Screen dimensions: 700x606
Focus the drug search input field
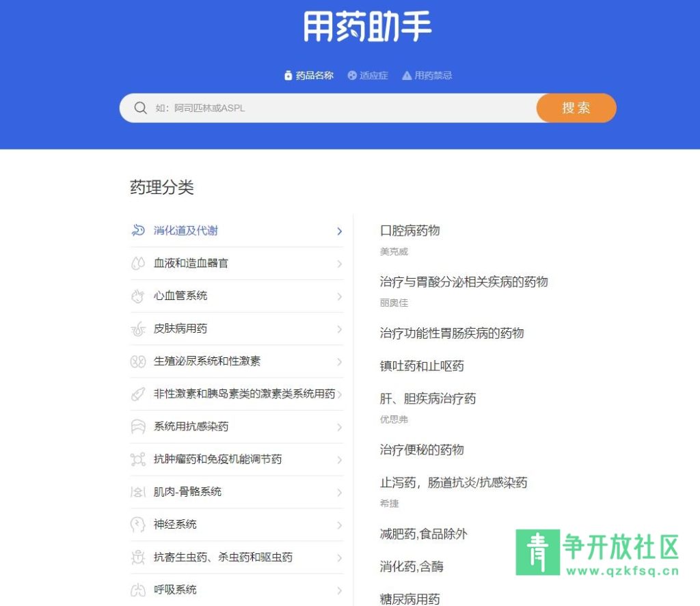click(x=328, y=108)
